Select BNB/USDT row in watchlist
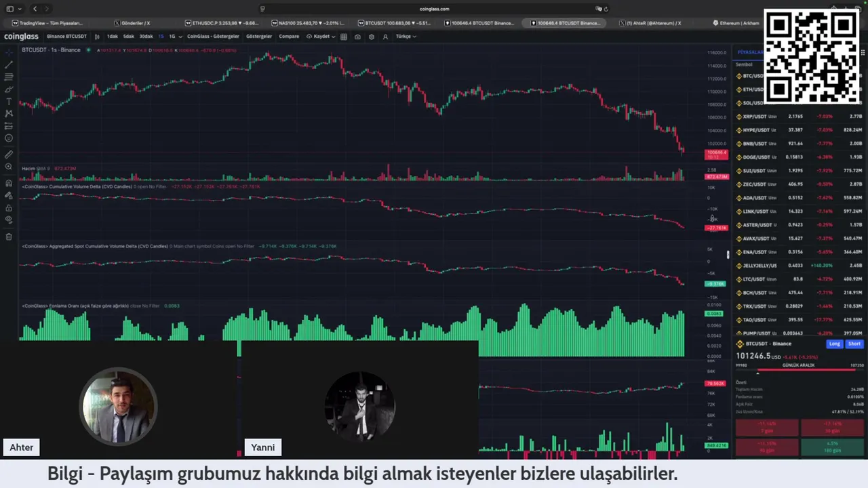The height and width of the screenshot is (488, 868). coord(800,144)
